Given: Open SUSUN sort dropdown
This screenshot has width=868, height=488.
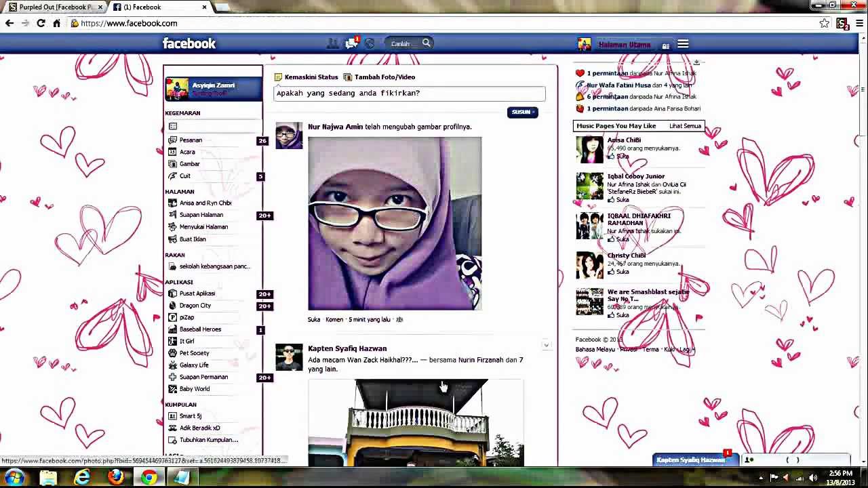Looking at the screenshot, I should tap(522, 112).
